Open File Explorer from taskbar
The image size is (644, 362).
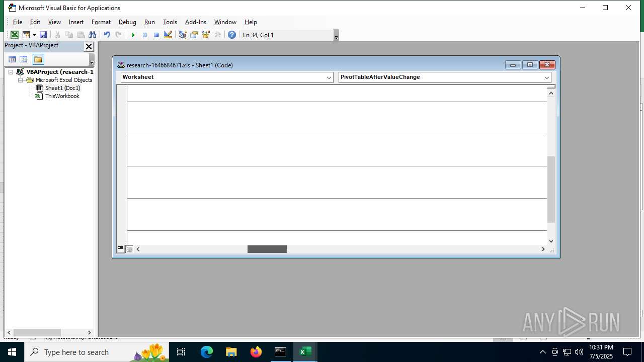point(231,352)
